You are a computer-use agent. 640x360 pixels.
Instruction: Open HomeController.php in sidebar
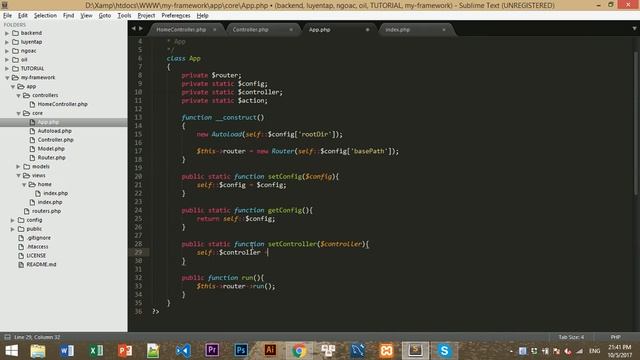click(x=62, y=104)
